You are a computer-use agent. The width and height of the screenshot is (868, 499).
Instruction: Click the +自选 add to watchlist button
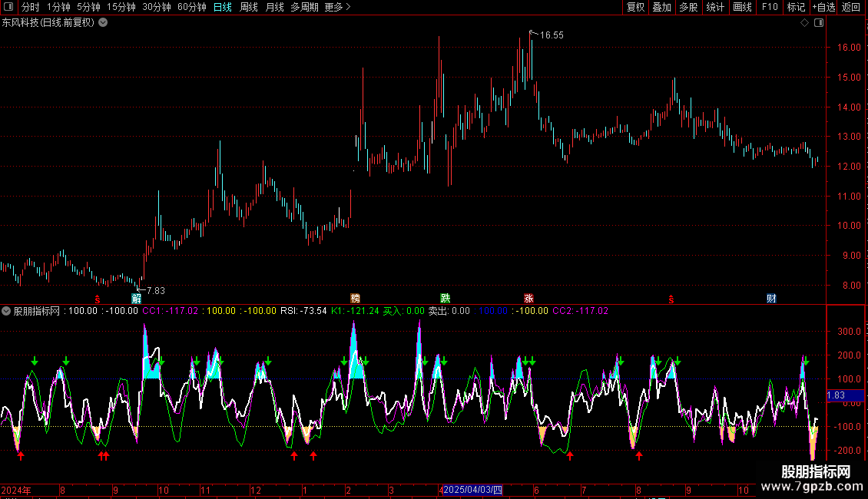coord(823,7)
